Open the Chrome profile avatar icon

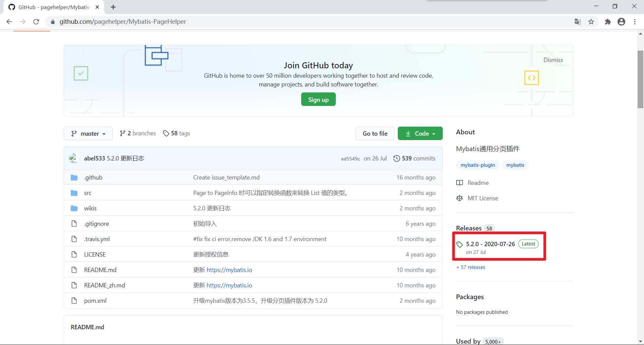[621, 22]
